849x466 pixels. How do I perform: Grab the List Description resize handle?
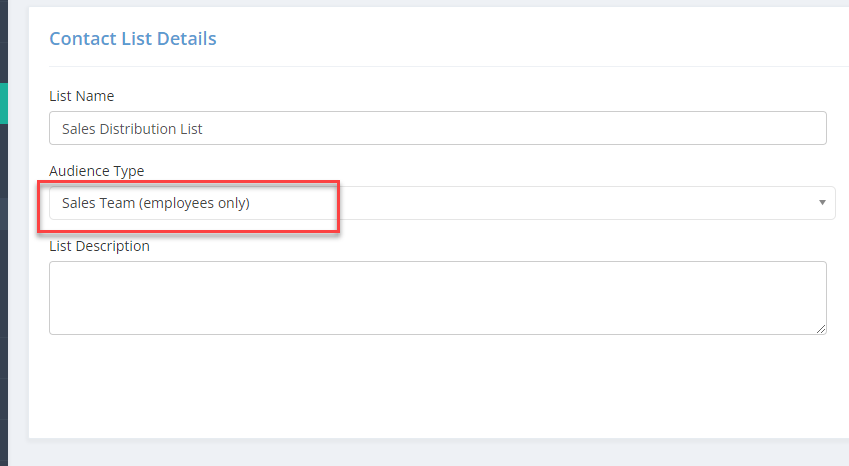(821, 329)
